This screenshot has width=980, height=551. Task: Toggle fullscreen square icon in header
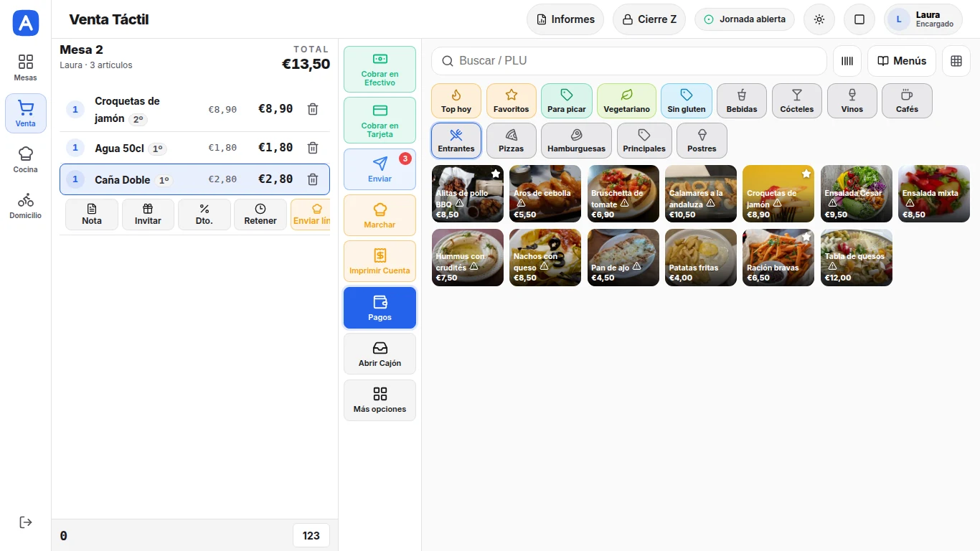coord(859,19)
